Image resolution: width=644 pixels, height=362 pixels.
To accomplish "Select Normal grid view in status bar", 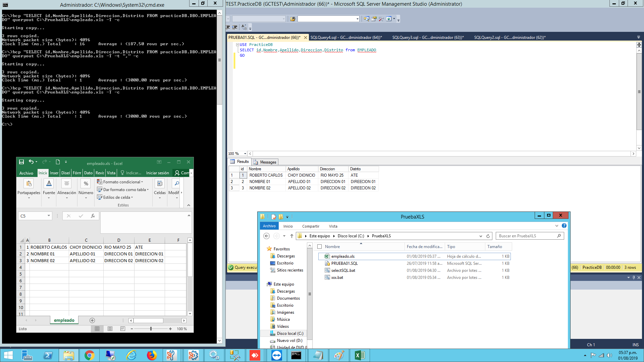I will coord(97,329).
